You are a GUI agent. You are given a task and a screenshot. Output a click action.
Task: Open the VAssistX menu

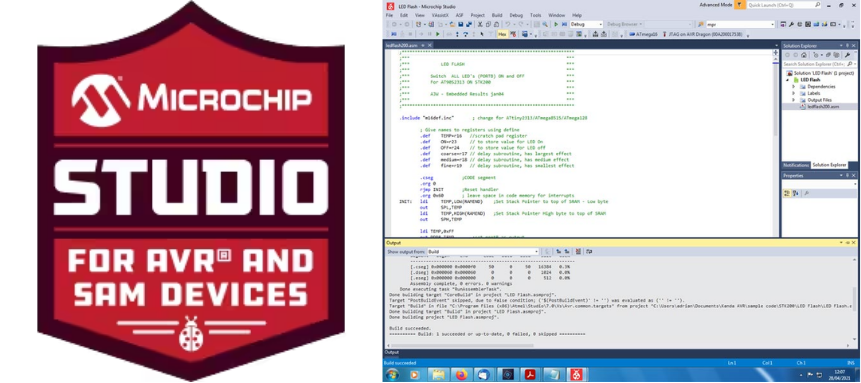coord(440,15)
